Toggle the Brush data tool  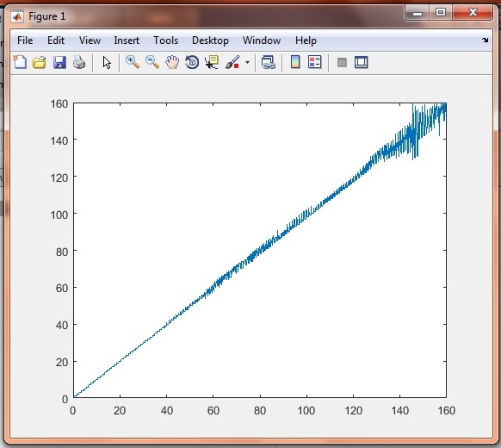click(x=232, y=62)
